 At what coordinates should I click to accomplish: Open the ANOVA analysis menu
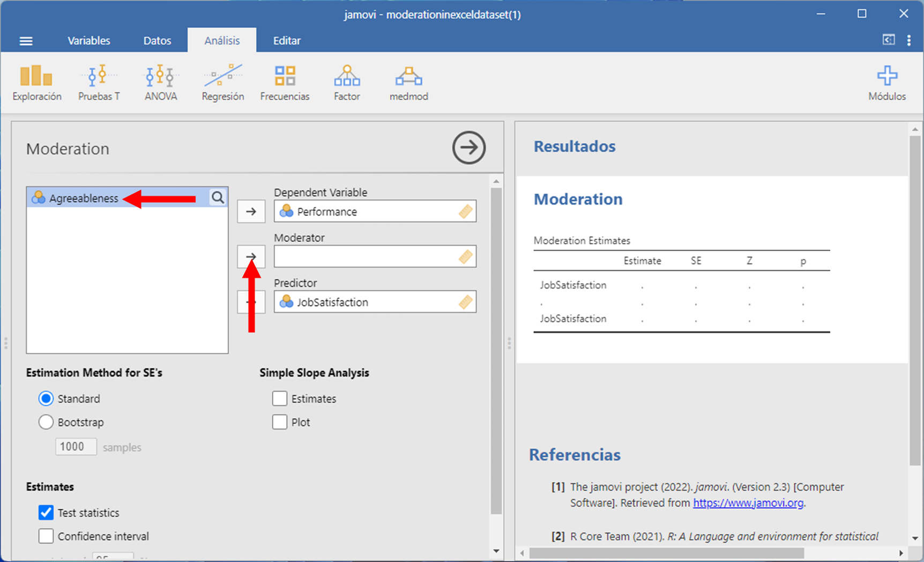coord(160,83)
